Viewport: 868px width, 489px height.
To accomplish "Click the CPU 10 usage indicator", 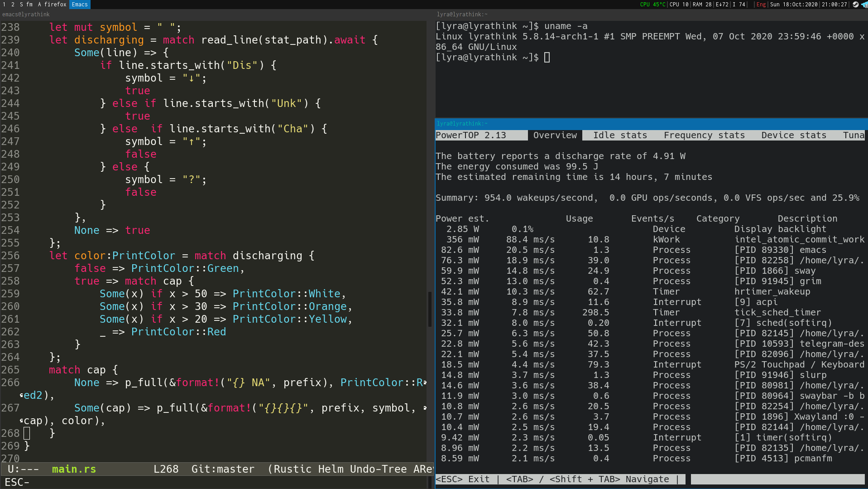I will pyautogui.click(x=679, y=4).
